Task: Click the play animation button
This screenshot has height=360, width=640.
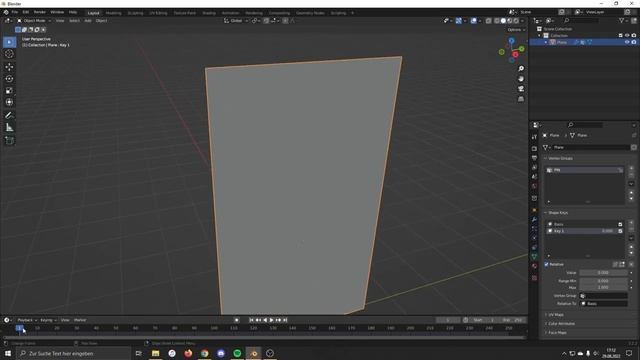Action: click(x=271, y=320)
